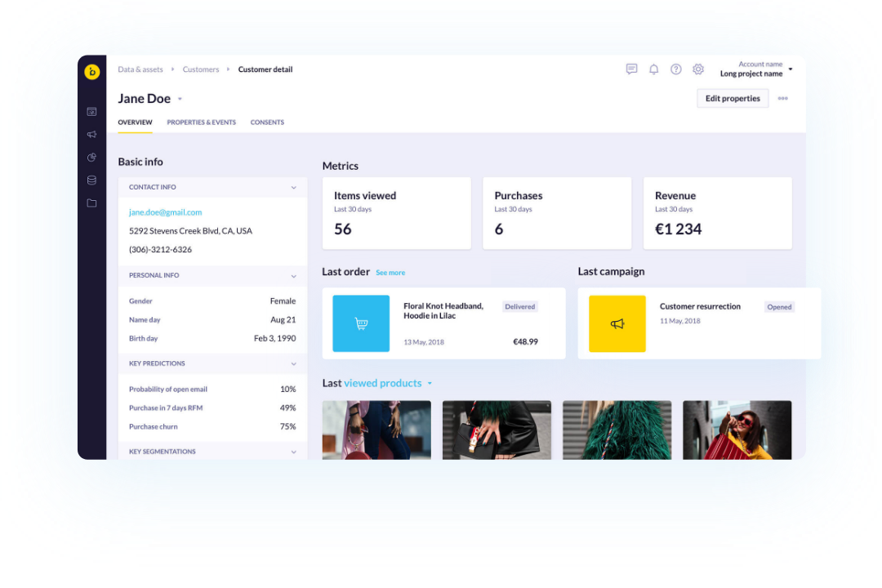This screenshot has height=588, width=882.
Task: Switch to the Consents tab
Action: tap(267, 122)
